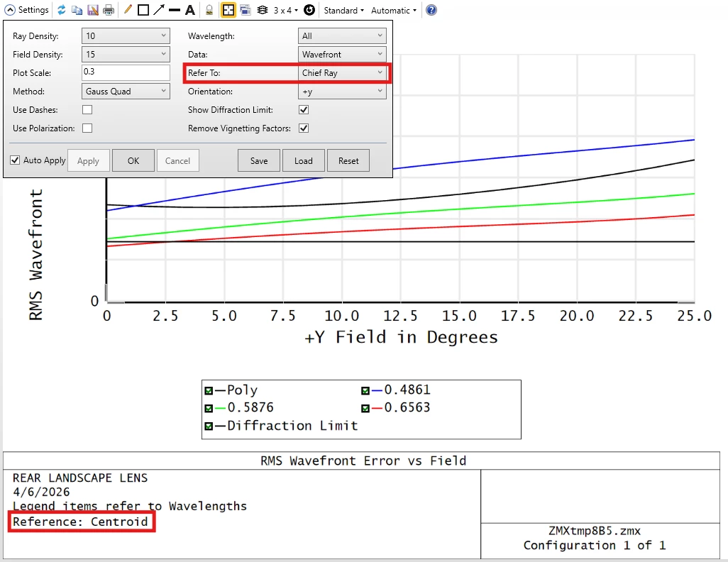The width and height of the screenshot is (728, 562).
Task: Click the 4/6/2026 date text
Action: click(x=41, y=492)
